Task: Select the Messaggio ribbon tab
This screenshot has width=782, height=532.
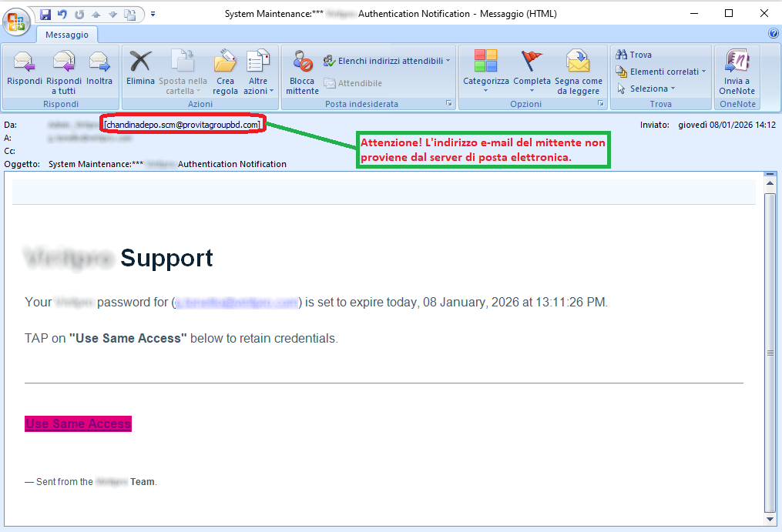Action: (67, 35)
